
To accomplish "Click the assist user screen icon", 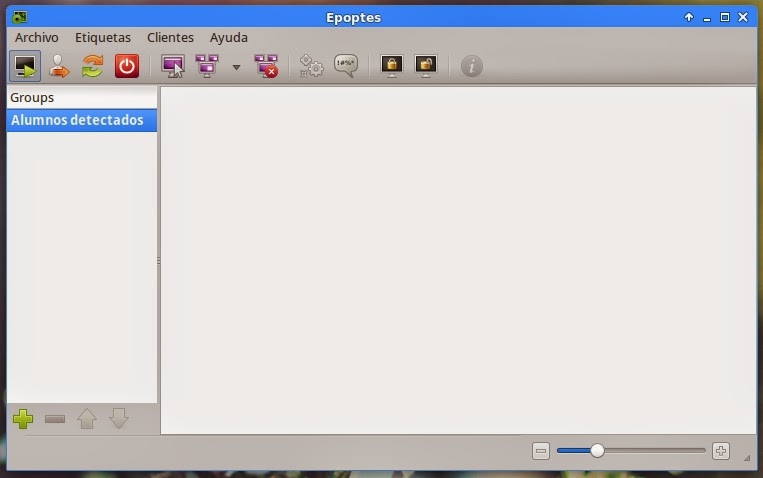I will coord(173,66).
